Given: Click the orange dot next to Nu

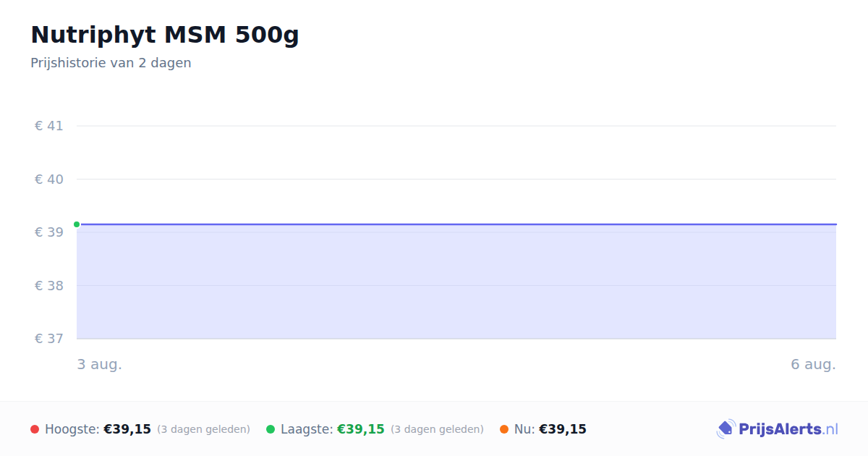Looking at the screenshot, I should click(x=504, y=429).
